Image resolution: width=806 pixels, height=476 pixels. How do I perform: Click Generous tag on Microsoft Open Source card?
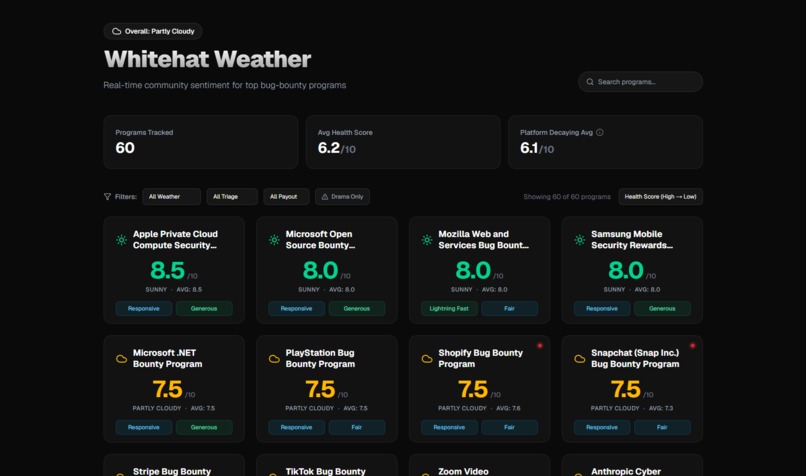pos(357,308)
